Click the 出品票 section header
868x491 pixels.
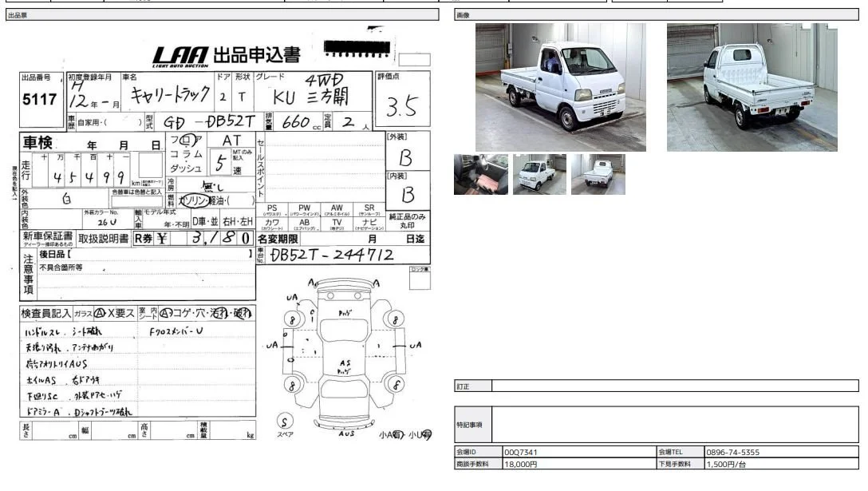tap(223, 15)
